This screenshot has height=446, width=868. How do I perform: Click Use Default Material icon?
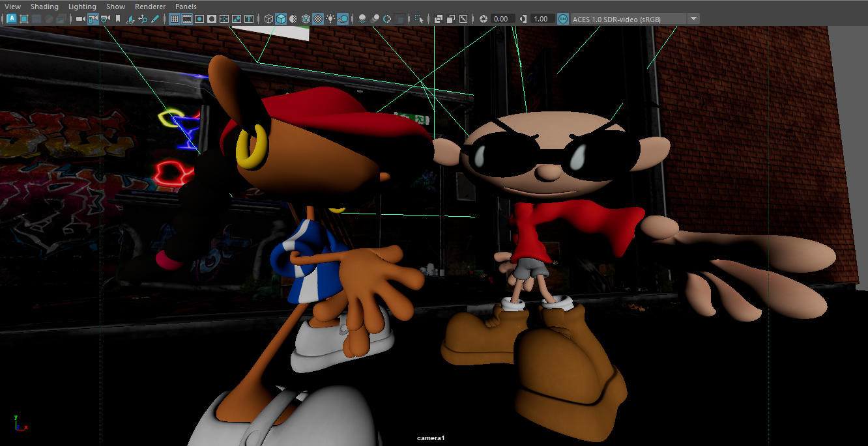293,19
